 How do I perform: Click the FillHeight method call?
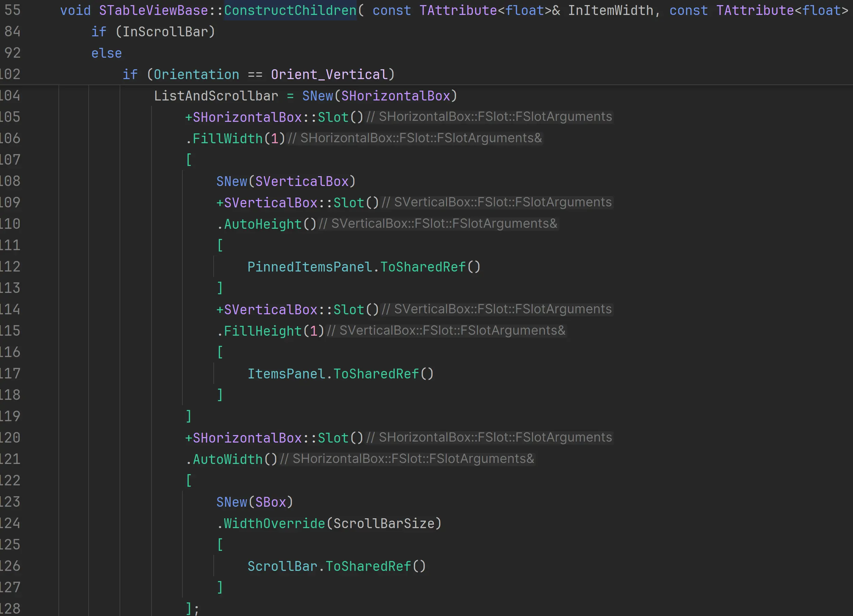(x=263, y=331)
